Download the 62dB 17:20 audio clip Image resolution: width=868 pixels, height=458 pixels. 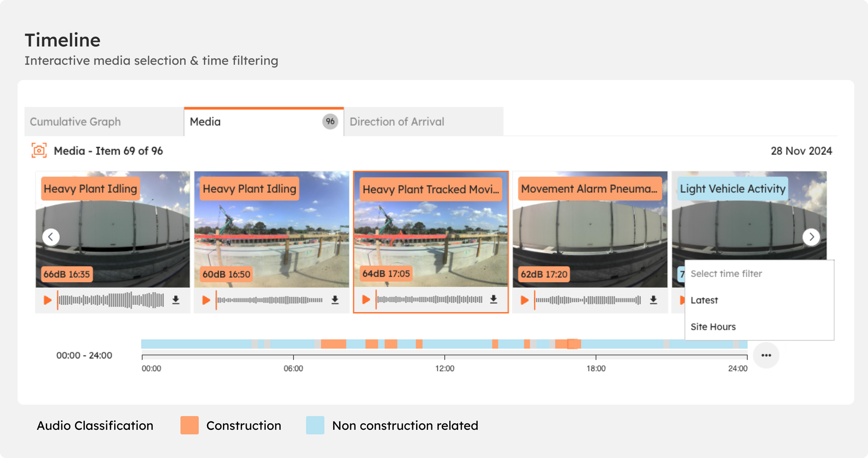[x=653, y=300]
